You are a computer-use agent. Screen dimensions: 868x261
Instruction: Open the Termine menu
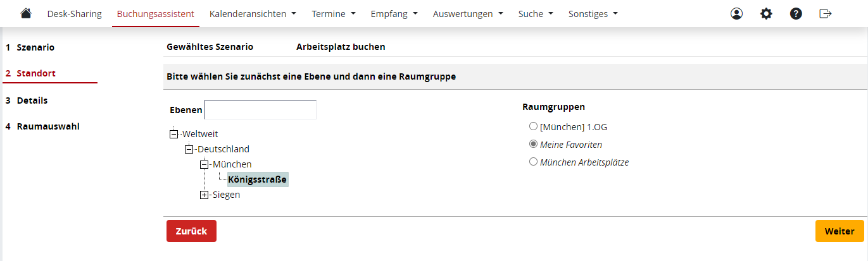pyautogui.click(x=333, y=13)
